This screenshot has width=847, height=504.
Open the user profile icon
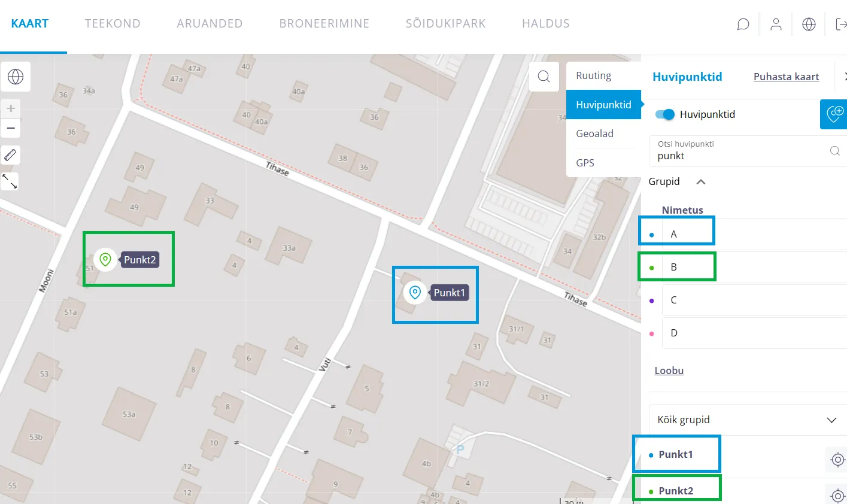pyautogui.click(x=776, y=24)
